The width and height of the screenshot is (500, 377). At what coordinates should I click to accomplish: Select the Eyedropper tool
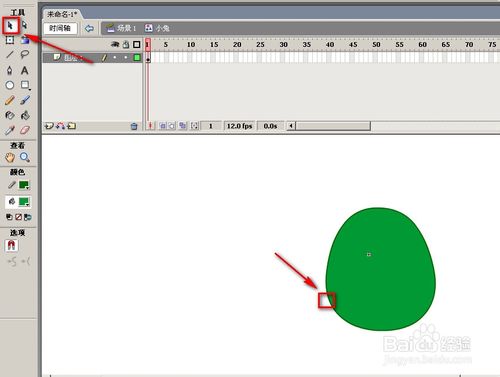[x=10, y=130]
